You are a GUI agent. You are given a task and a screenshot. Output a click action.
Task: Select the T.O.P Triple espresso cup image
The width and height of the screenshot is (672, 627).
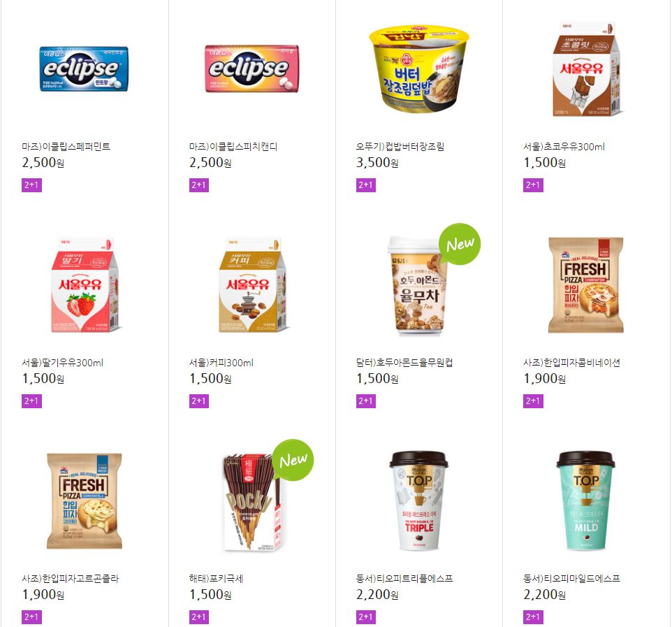click(418, 500)
